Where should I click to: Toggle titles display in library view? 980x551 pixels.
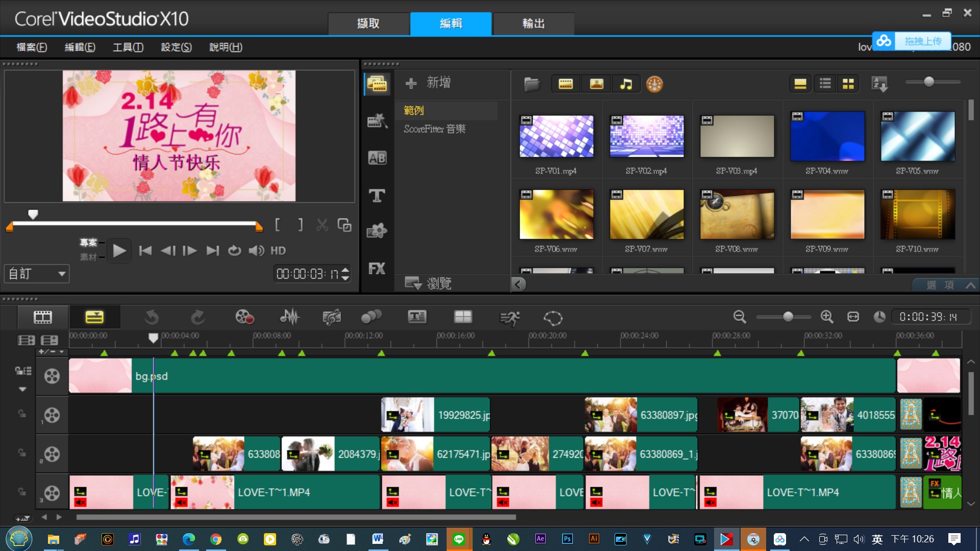(800, 84)
